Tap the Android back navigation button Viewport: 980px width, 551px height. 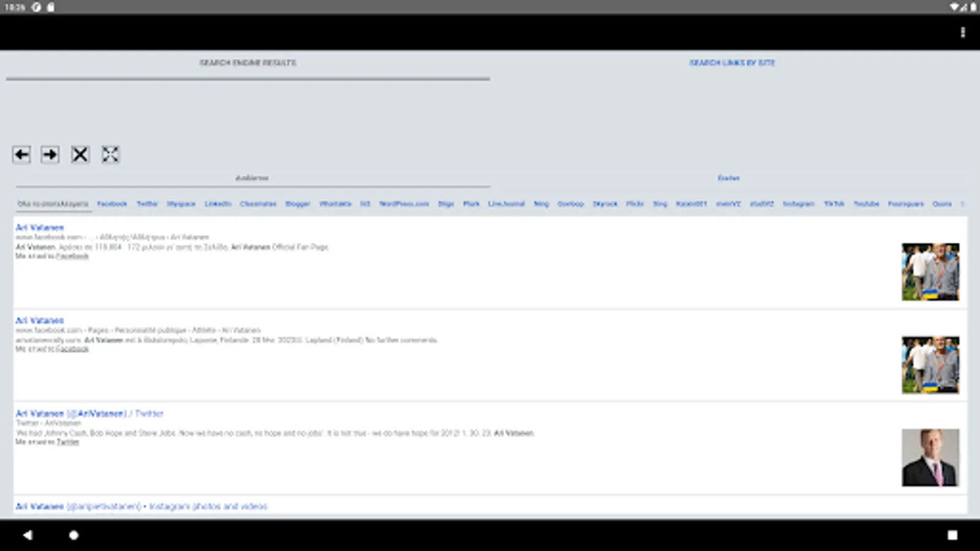28,535
